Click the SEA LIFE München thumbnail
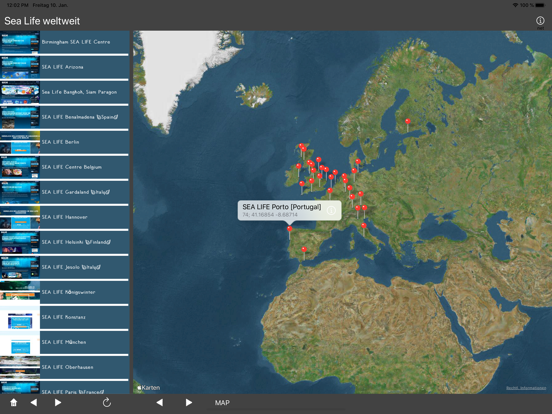The height and width of the screenshot is (414, 552). tap(20, 342)
